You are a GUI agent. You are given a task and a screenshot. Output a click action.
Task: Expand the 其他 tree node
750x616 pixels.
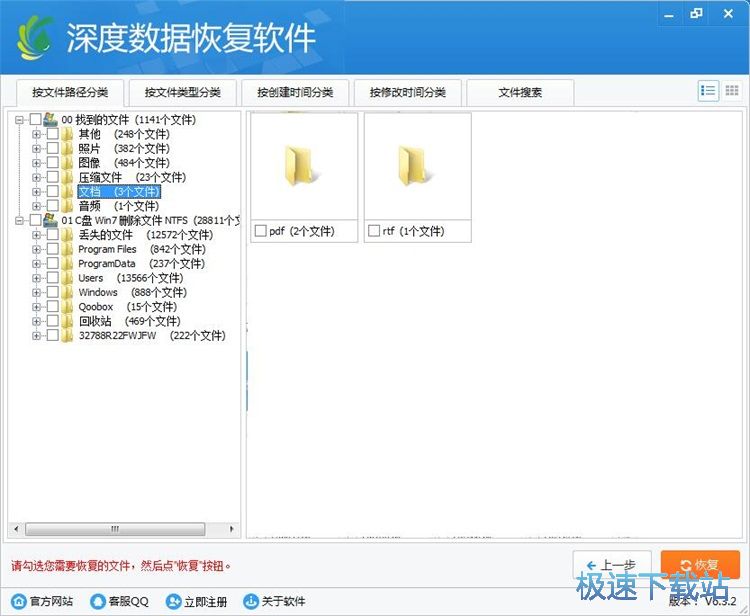[36, 134]
